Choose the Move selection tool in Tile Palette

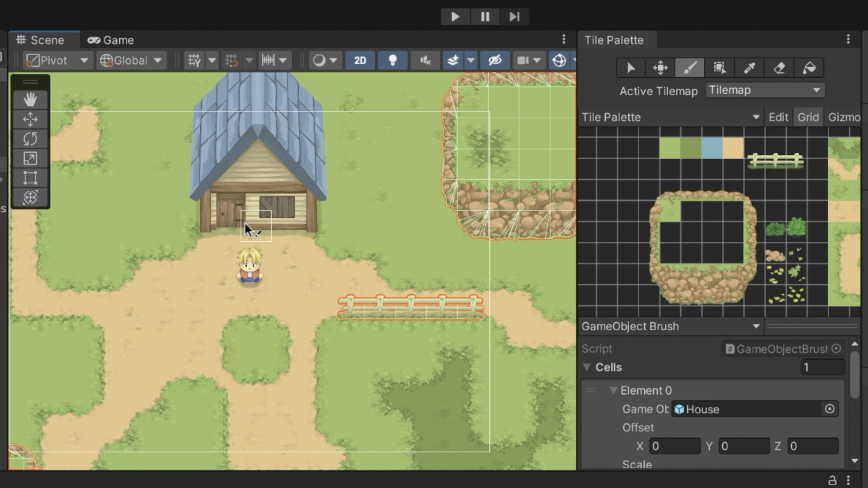660,68
